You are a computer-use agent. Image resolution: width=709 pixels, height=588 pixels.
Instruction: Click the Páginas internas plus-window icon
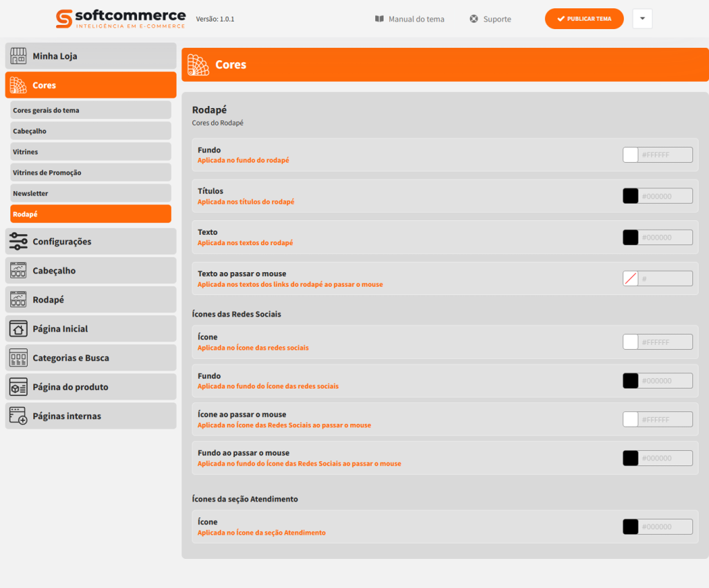pos(19,416)
